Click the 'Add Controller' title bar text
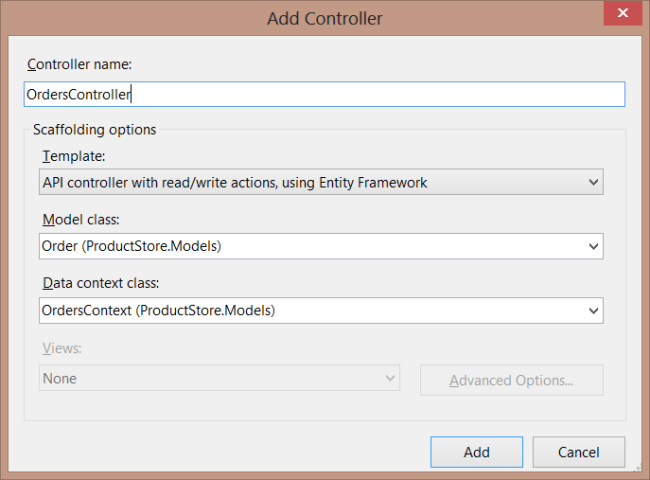The image size is (650, 480). coord(325,18)
